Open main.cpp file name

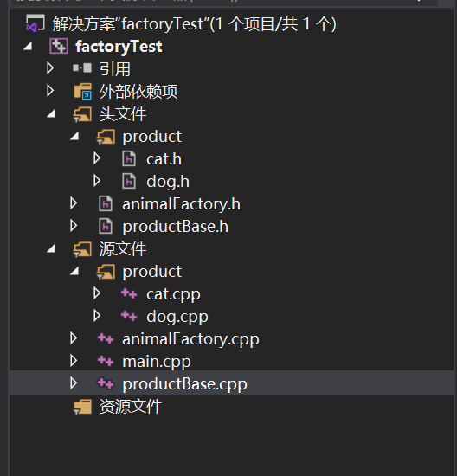(x=157, y=362)
